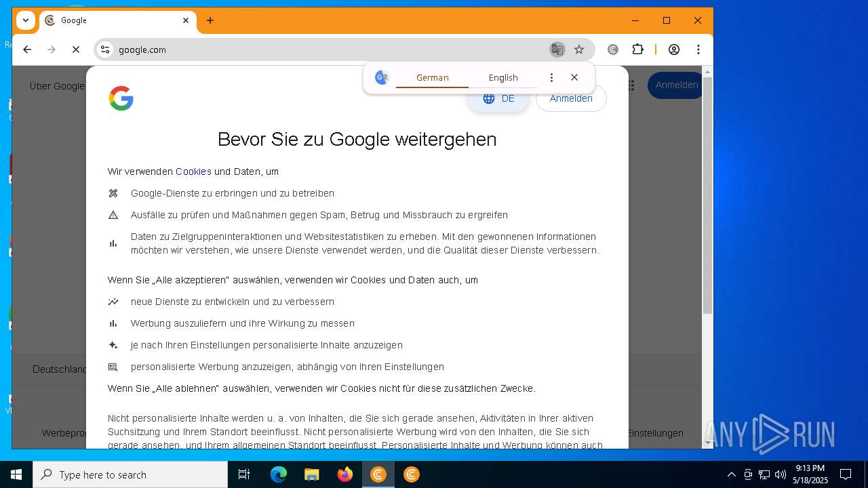Click the page vertical scrollbar
The image size is (868, 488).
coord(707,195)
